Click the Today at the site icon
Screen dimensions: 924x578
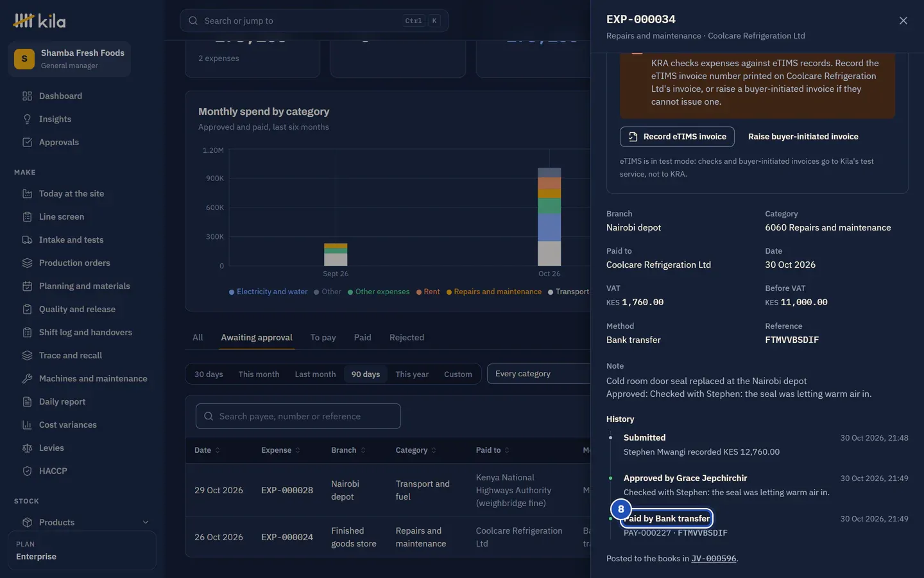27,194
